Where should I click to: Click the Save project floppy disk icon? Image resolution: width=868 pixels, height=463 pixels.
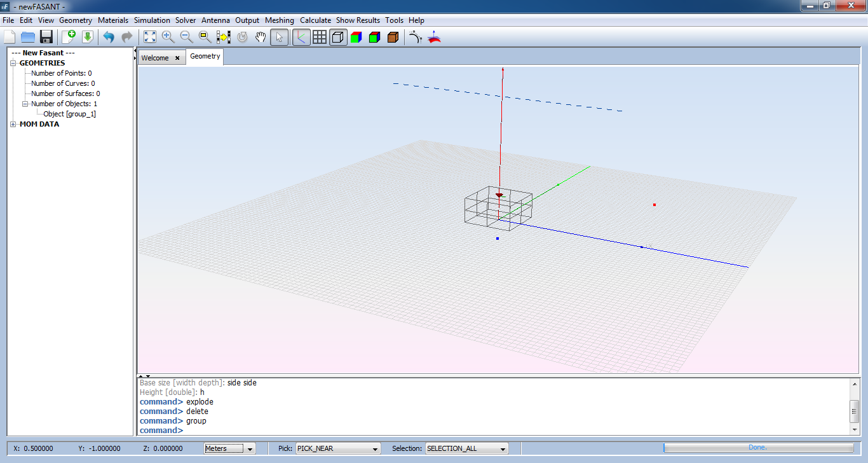coord(46,37)
